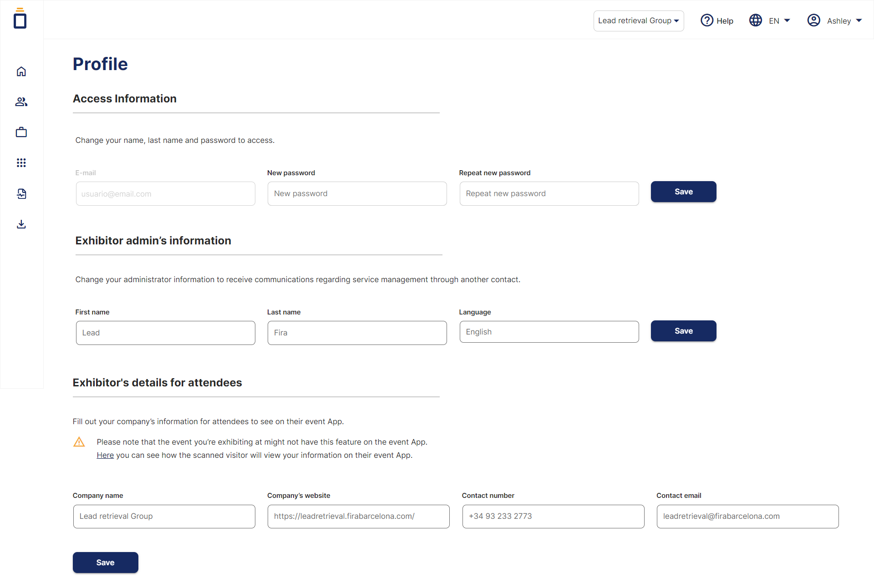This screenshot has height=588, width=874.
Task: Open the apps grid sidebar icon
Action: (x=21, y=162)
